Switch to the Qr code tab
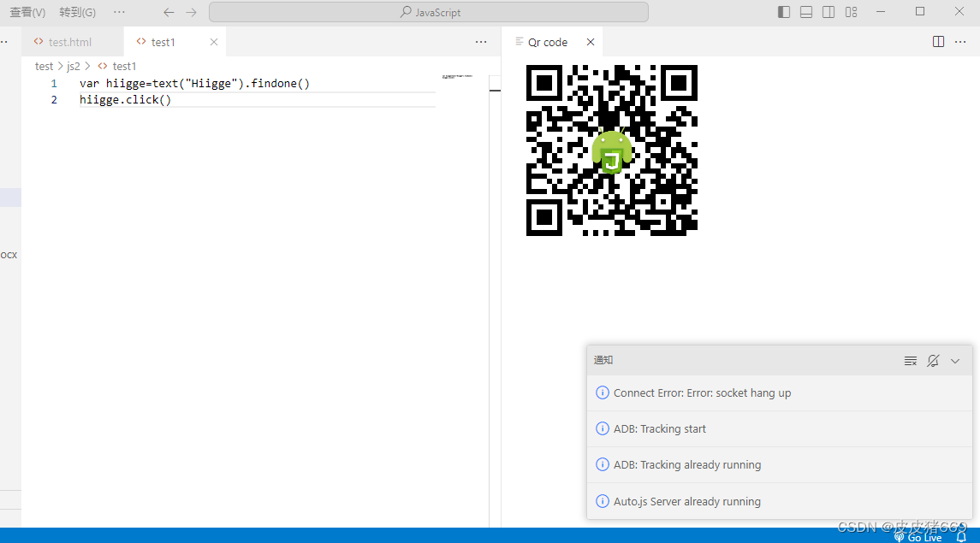 coord(548,42)
